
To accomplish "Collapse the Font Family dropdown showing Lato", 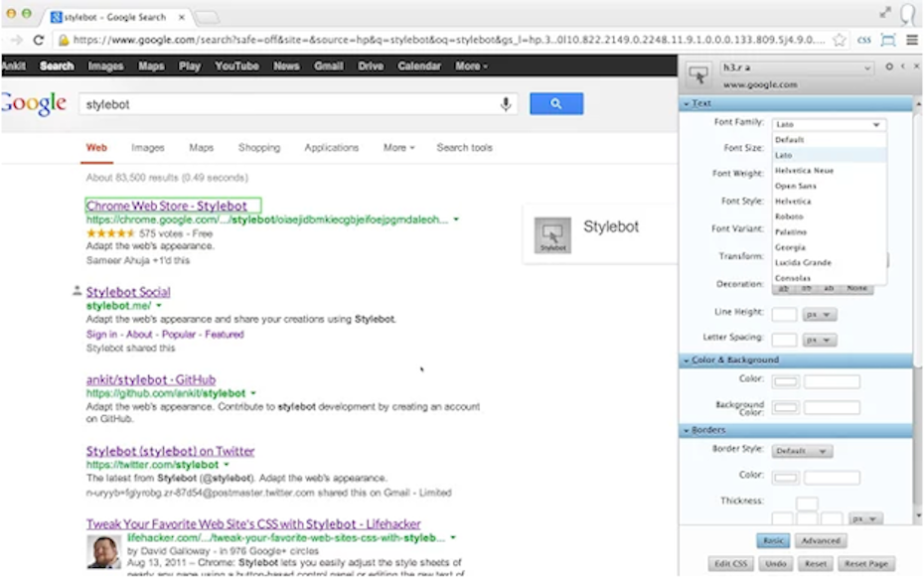I will pos(829,124).
